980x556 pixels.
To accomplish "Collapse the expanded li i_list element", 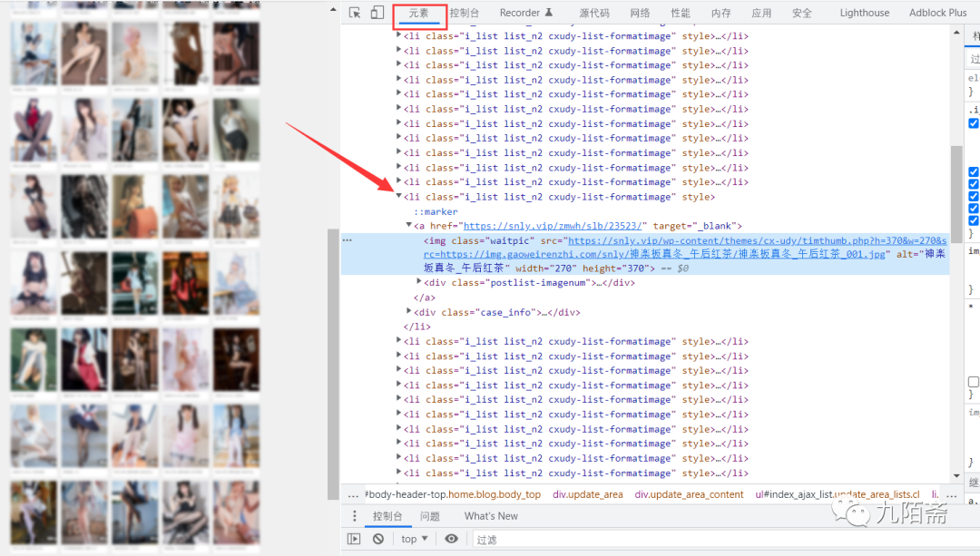I will pos(398,196).
